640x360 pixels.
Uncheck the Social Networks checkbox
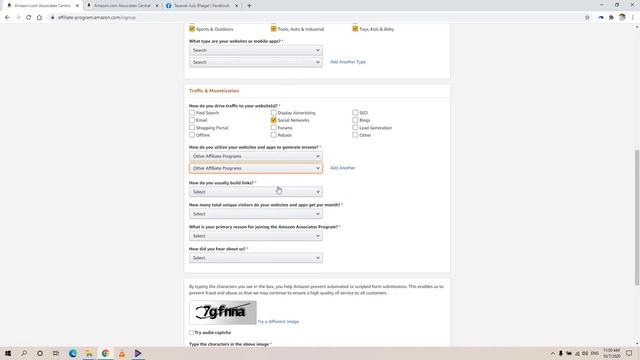pos(273,120)
